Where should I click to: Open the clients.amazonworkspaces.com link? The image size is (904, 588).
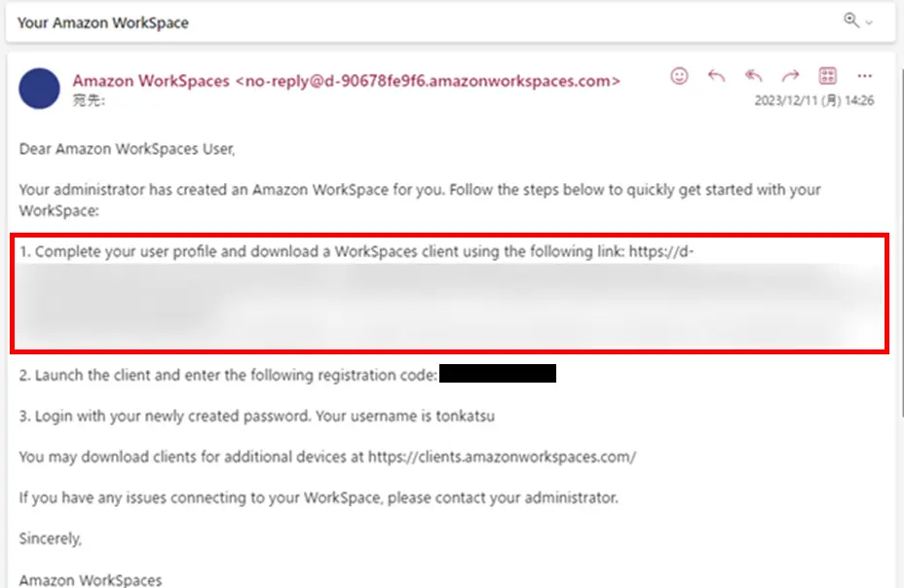click(x=502, y=457)
